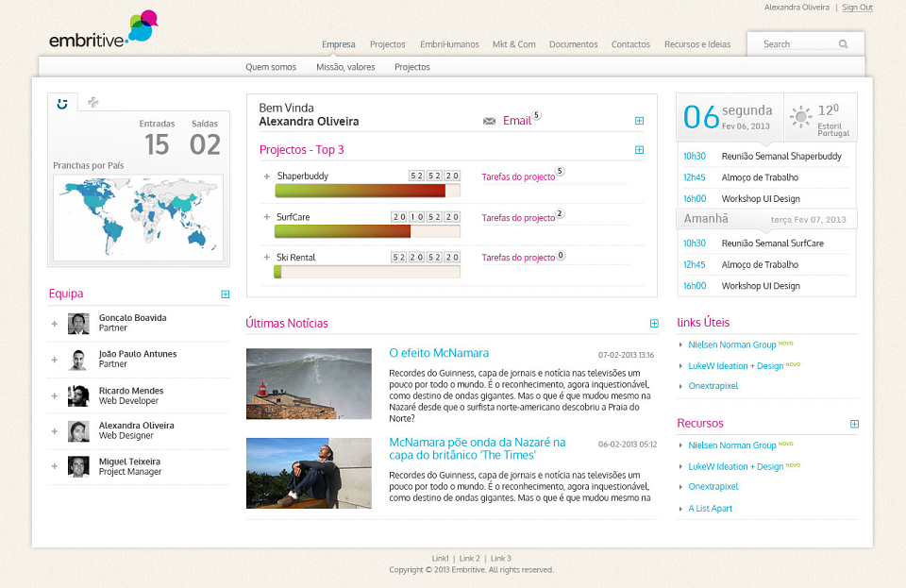906x588 pixels.
Task: Click Shaperbuddy tasks count badge
Action: (x=560, y=172)
